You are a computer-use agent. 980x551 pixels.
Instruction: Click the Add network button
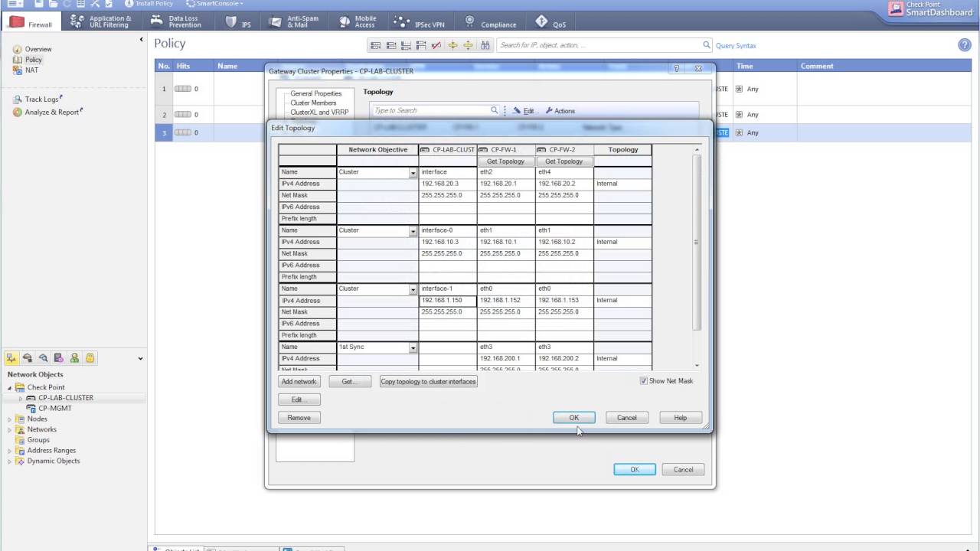pyautogui.click(x=299, y=381)
